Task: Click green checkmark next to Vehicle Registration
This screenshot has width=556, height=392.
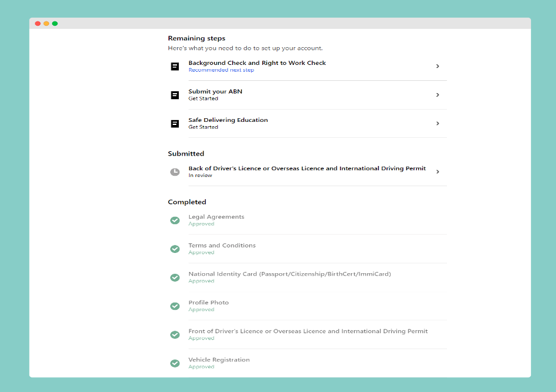Action: tap(175, 363)
